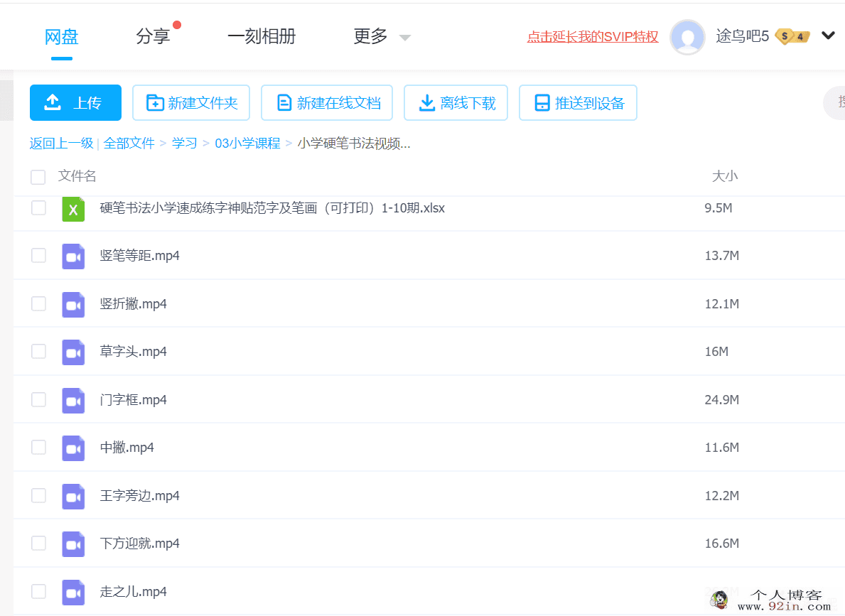Open file name 下方迎就.mp4
Screen dimensions: 845x616
[139, 544]
